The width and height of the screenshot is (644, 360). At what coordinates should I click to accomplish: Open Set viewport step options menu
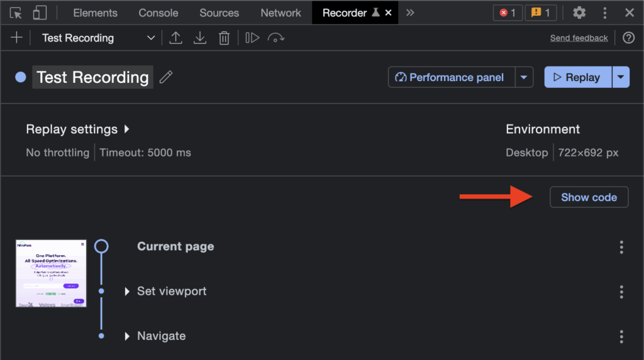(621, 292)
